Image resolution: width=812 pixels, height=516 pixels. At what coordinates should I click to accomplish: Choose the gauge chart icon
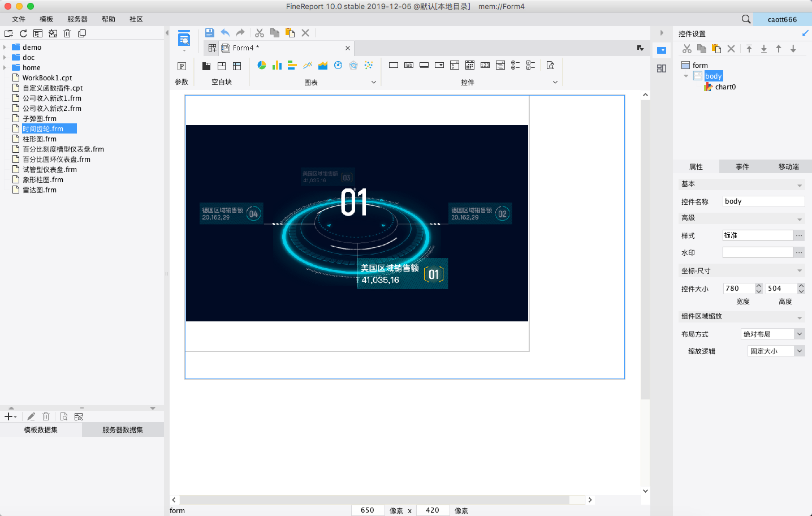pos(338,66)
